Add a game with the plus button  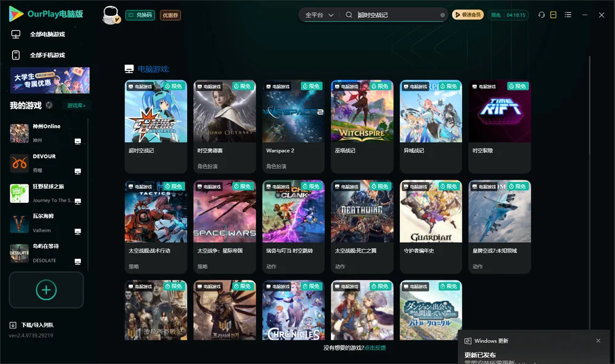(x=46, y=290)
